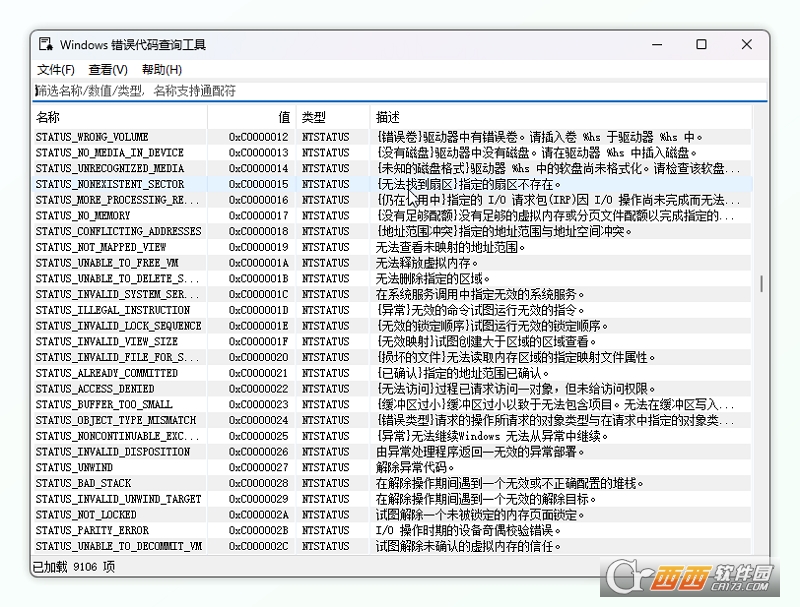Select STATUS_OBJECT_TYPE_MISMATCH entry
The height and width of the screenshot is (607, 800).
393,420
